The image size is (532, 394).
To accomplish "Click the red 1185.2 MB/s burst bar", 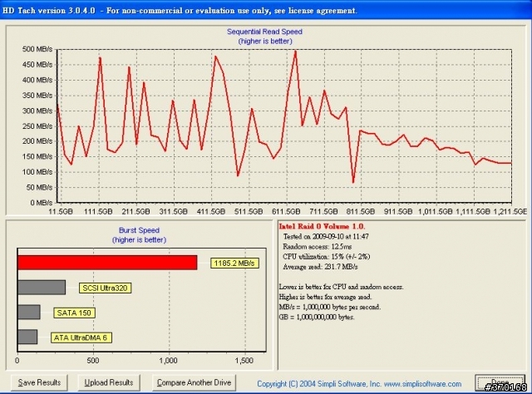I will tap(107, 263).
